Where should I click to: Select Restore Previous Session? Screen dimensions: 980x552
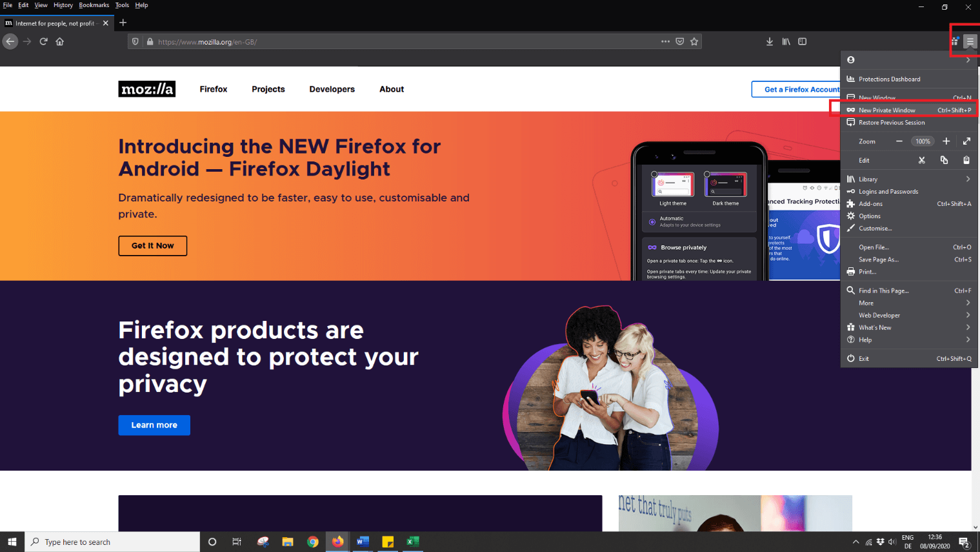(x=909, y=123)
